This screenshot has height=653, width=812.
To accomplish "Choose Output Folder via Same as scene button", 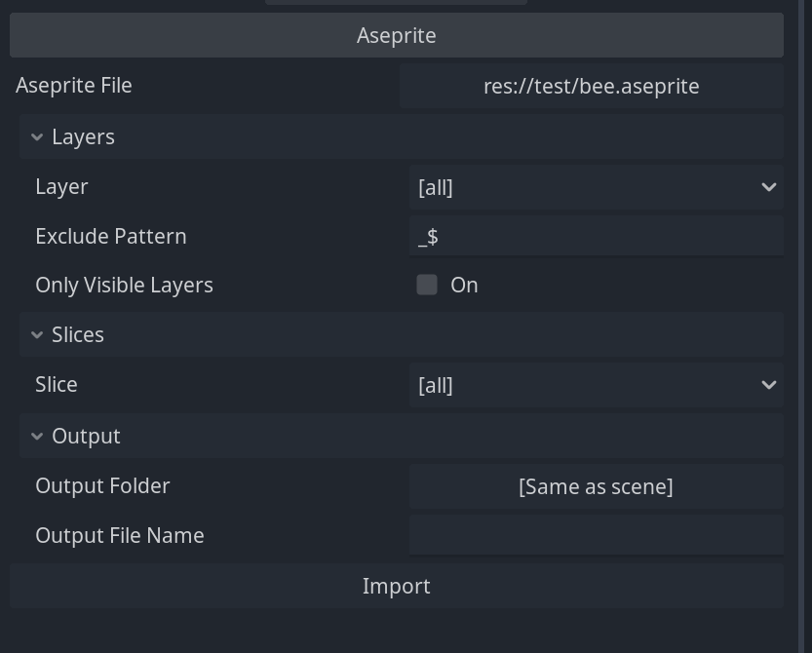I will (x=596, y=486).
